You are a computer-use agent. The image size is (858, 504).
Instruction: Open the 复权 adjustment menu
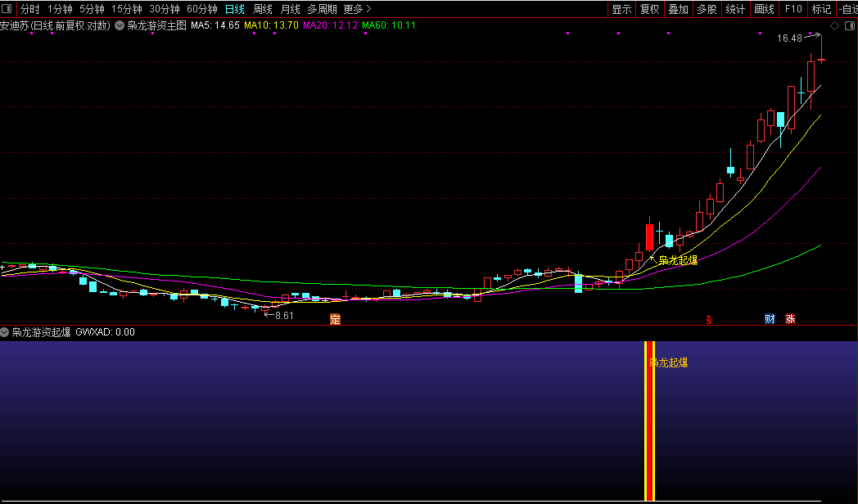tap(650, 9)
